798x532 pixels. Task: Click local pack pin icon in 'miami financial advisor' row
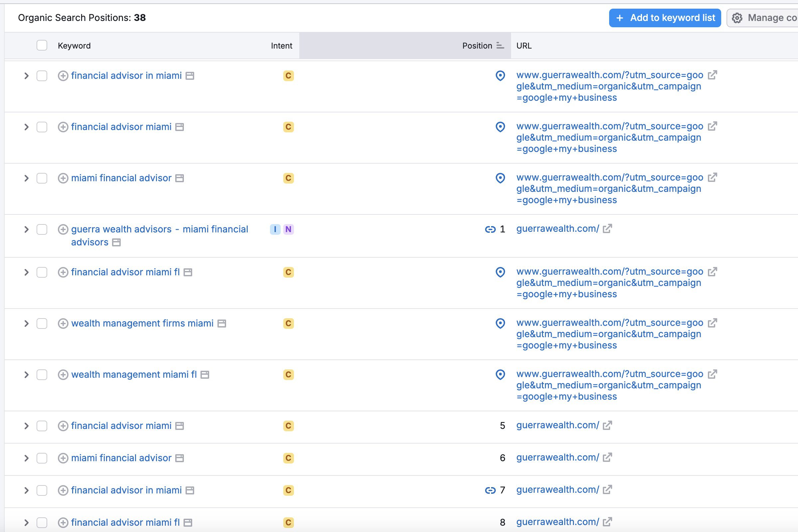click(x=500, y=178)
